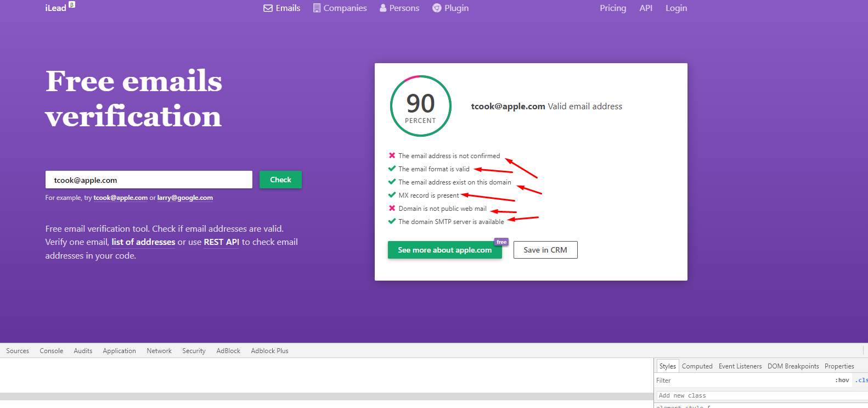The image size is (868, 408).
Task: Click the purple 'free' badge
Action: point(501,242)
